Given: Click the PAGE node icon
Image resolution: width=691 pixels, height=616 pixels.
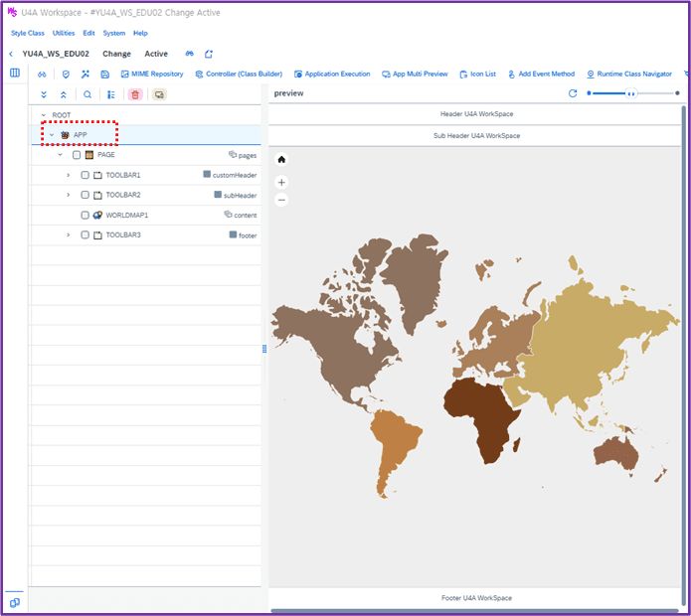Looking at the screenshot, I should point(89,155).
